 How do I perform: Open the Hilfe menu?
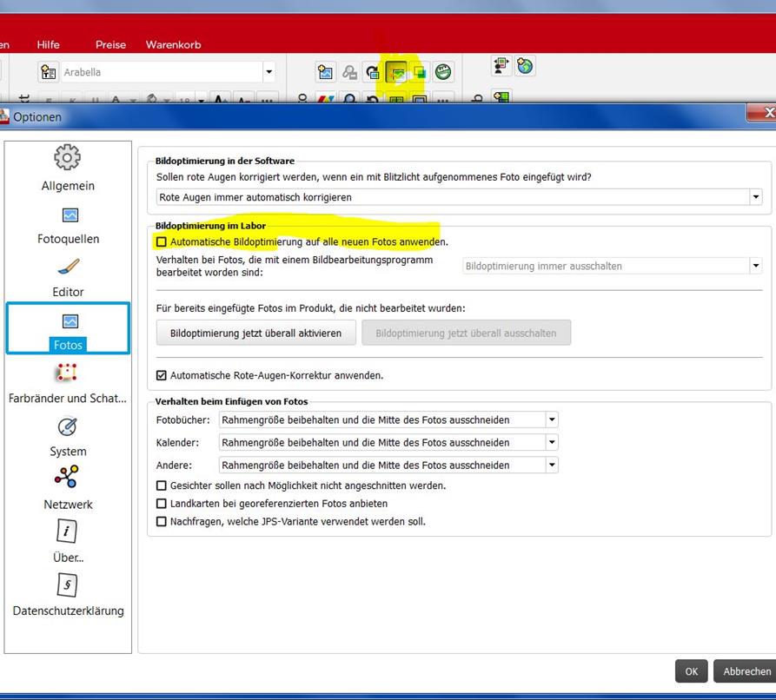[x=49, y=45]
